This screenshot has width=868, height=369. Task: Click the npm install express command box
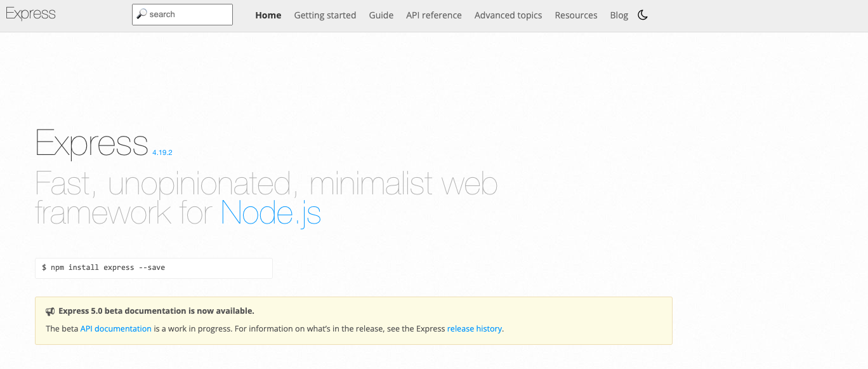point(154,268)
